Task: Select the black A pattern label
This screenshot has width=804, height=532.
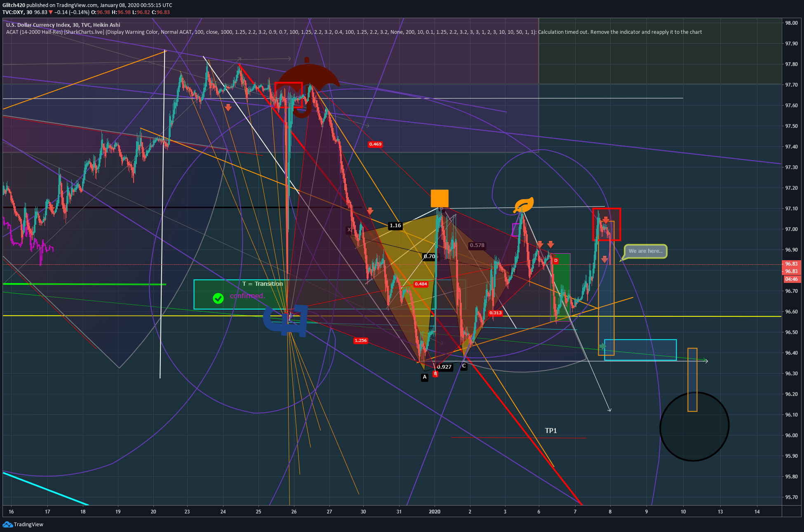Action: [425, 377]
